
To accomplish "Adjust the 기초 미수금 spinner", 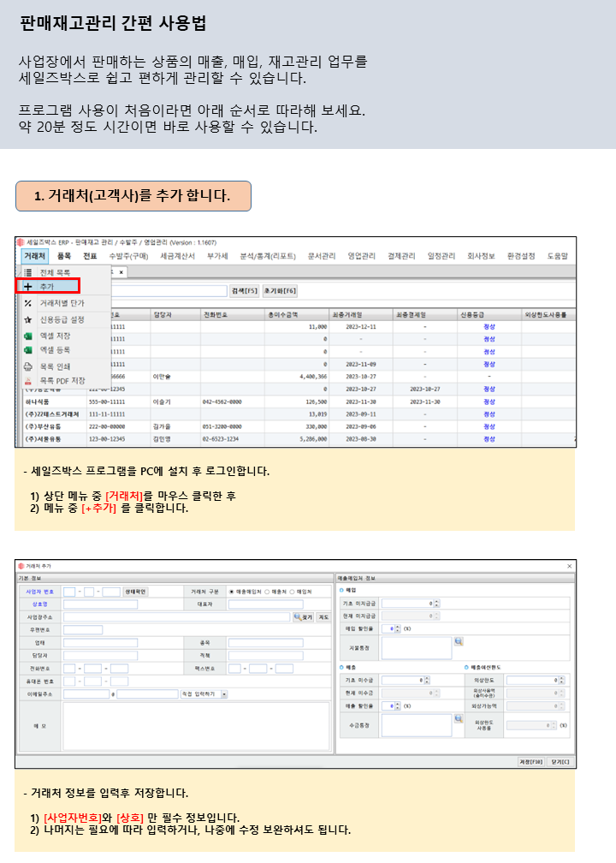I will point(426,681).
